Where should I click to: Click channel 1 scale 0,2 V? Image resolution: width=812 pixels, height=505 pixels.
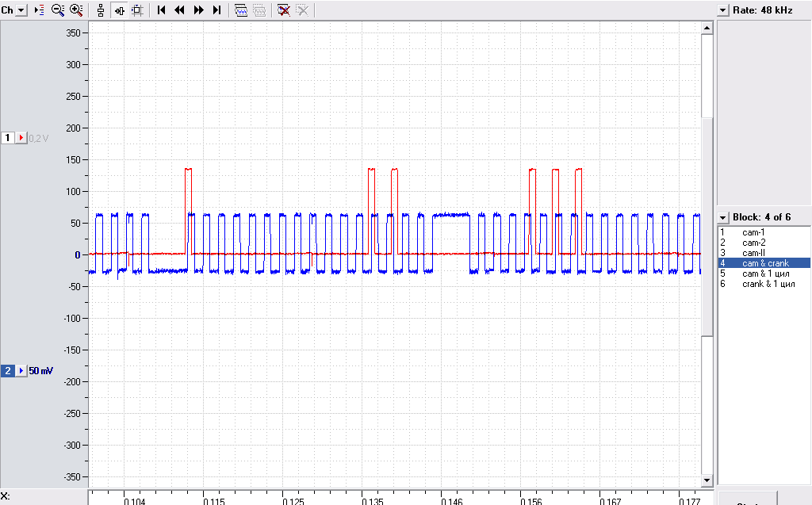pos(39,138)
